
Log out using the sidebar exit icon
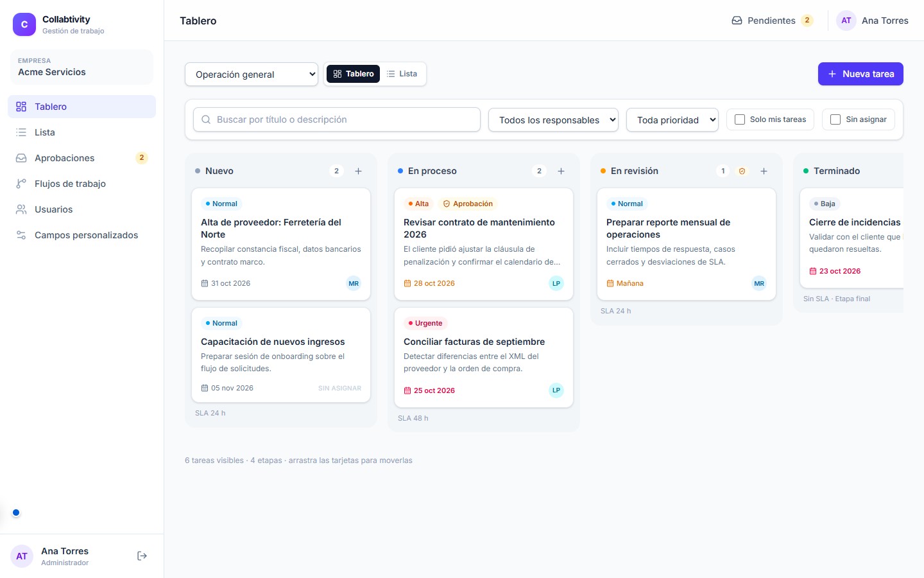coord(142,556)
